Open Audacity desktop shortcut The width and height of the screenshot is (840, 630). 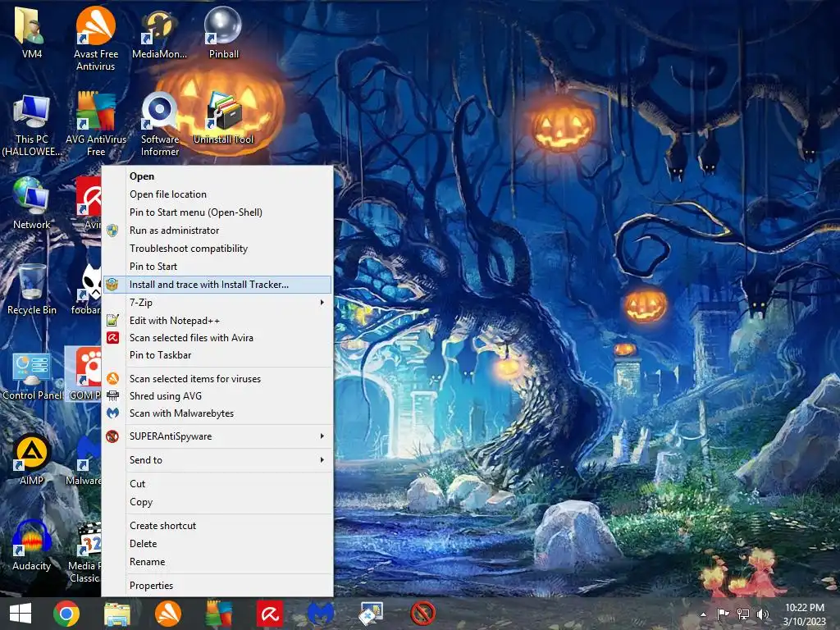click(x=32, y=546)
